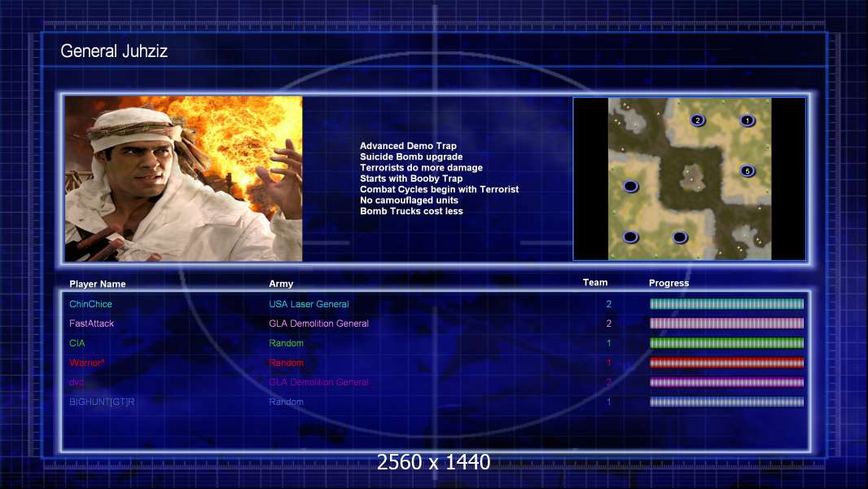Viewport: 868px width, 489px height.
Task: Click the 'Progress' column header
Action: pyautogui.click(x=669, y=283)
